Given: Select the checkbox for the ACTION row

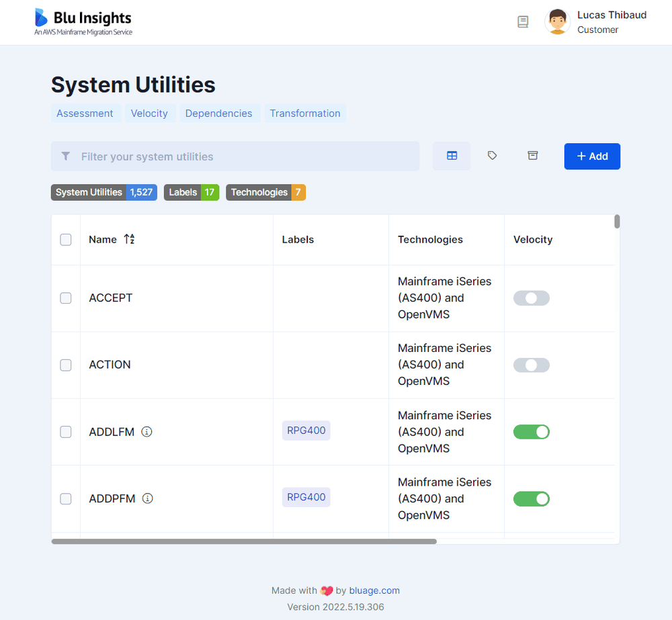Looking at the screenshot, I should click(65, 365).
